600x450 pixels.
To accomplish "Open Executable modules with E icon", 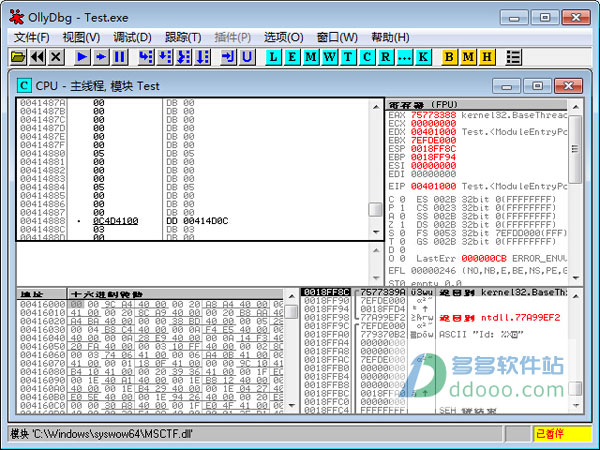I will pyautogui.click(x=292, y=57).
